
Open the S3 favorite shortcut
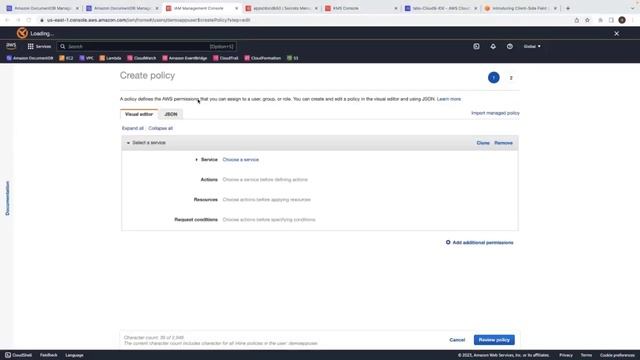293,58
